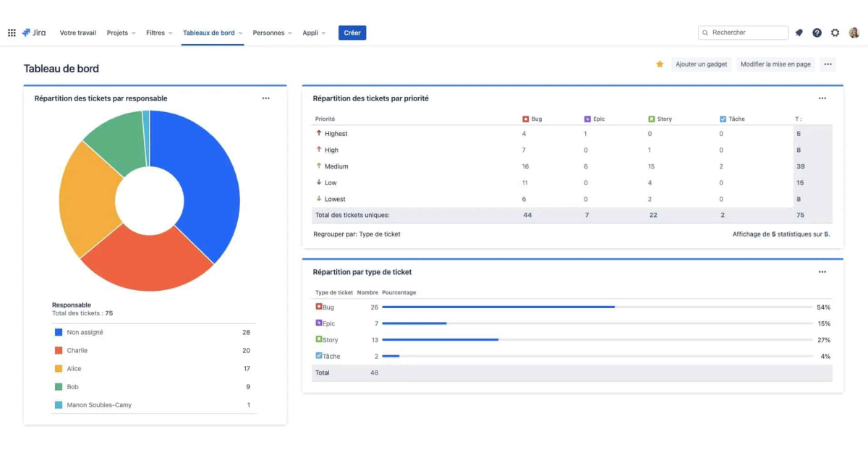Screen dimensions: 868x455
Task: Go to Votre travail menu item
Action: 77,33
